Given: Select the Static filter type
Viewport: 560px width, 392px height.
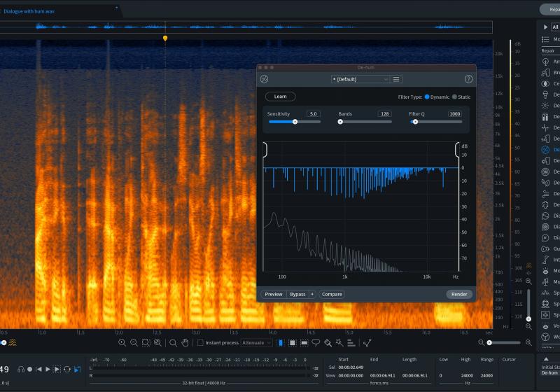Looking at the screenshot, I should tap(454, 97).
